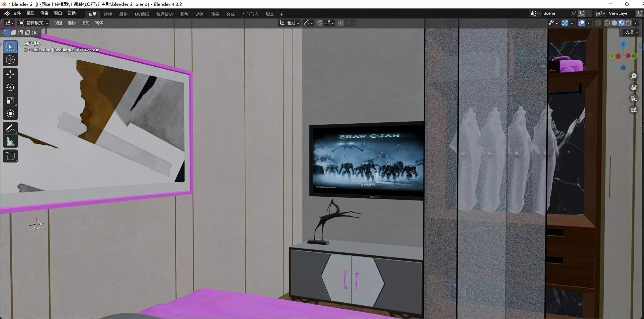Image resolution: width=644 pixels, height=319 pixels.
Task: Open the 文件 menu
Action: coord(17,13)
